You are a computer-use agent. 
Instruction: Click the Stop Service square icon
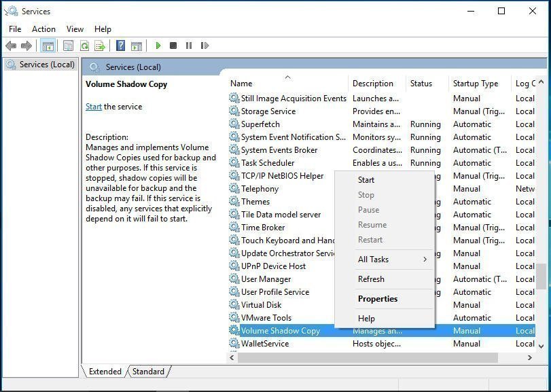coord(173,46)
